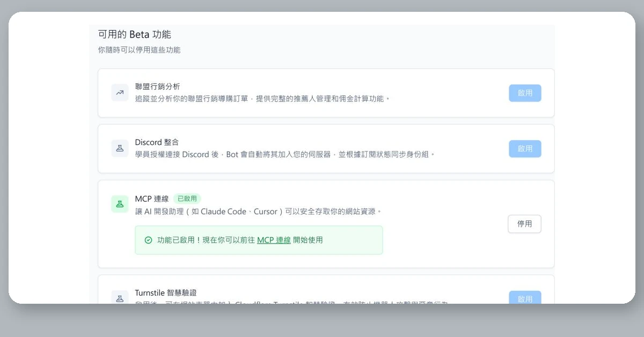Screen dimensions: 644x337
Task: Click the trending chart icon beside 聯盟行銷分析
Action: click(120, 92)
